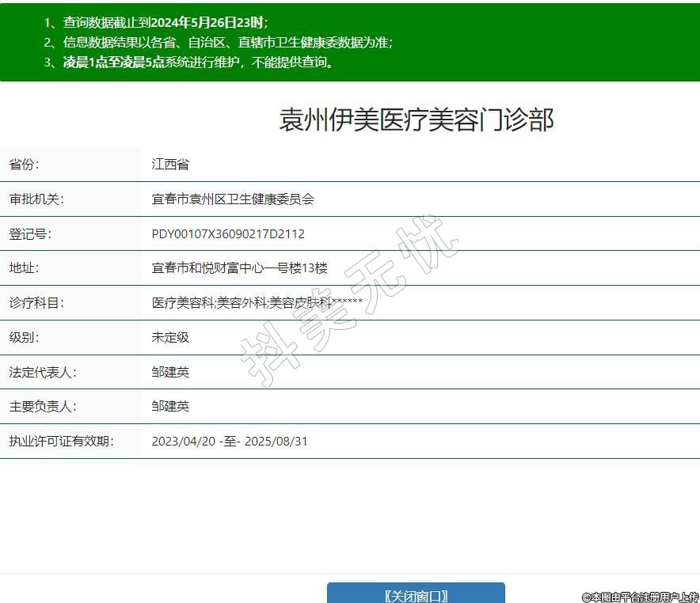Click the 法定代表人 field label
700x603 pixels.
point(43,372)
